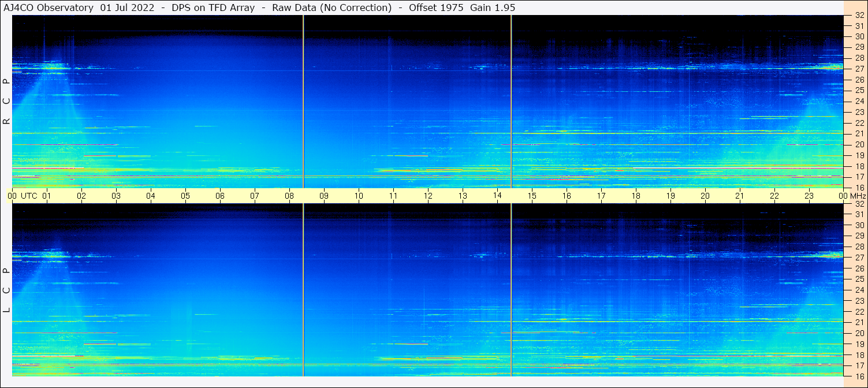Select the date "01 Jul 2022" in header
868x388 pixels.
[x=127, y=8]
